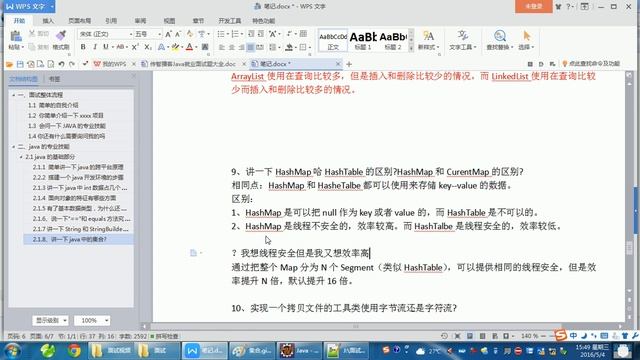Viewport: 640px width, 360px height.
Task: Click the save icon in quick toolbar
Action: coord(20,64)
